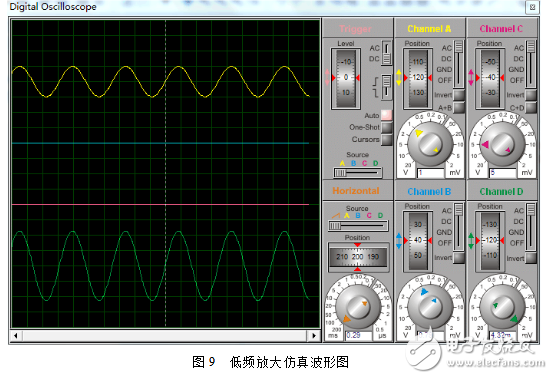Click the left arrow of horizontal scrollbar
The image size is (553, 379).
(16, 335)
